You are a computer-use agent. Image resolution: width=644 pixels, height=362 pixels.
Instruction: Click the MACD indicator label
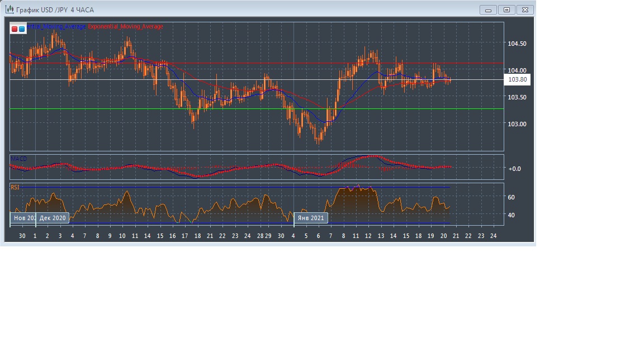[18, 159]
